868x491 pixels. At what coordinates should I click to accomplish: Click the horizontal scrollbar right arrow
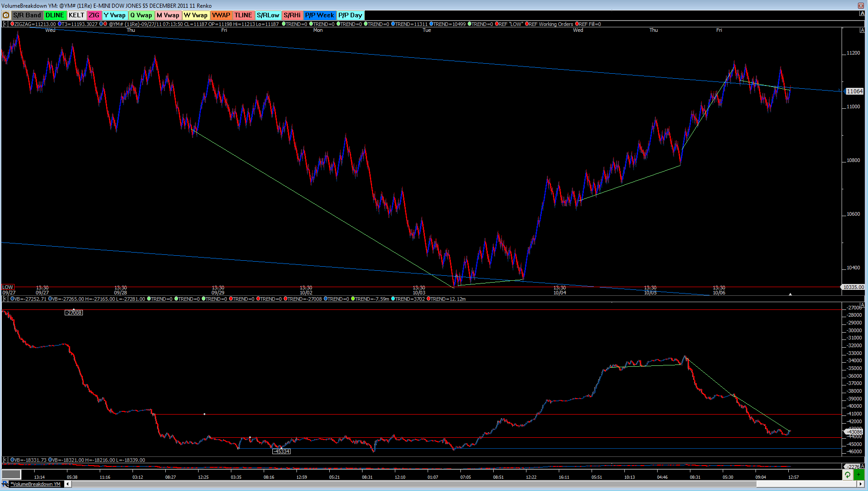[861, 484]
